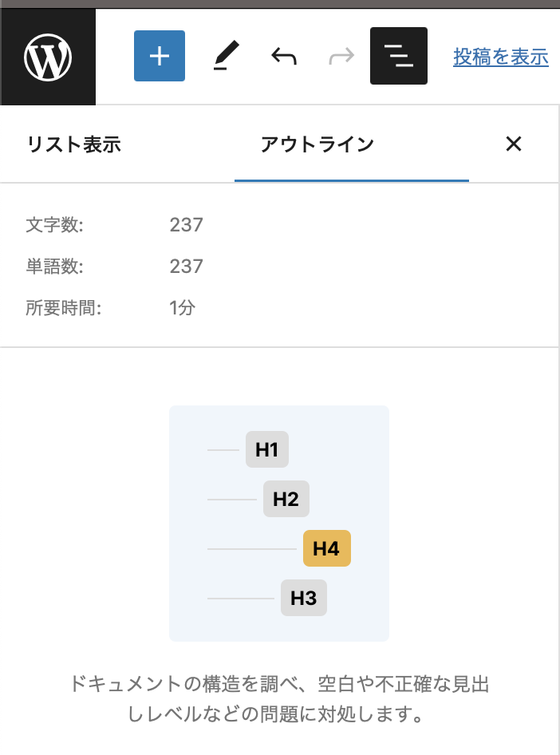
Task: Click the 所要時間 1分 reading time
Action: click(182, 308)
